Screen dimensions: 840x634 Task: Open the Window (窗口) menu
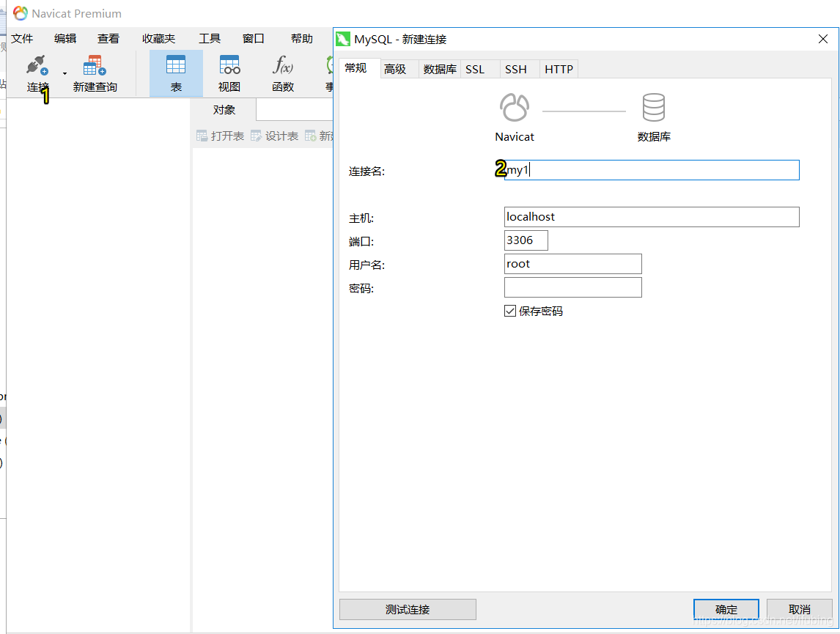[253, 39]
